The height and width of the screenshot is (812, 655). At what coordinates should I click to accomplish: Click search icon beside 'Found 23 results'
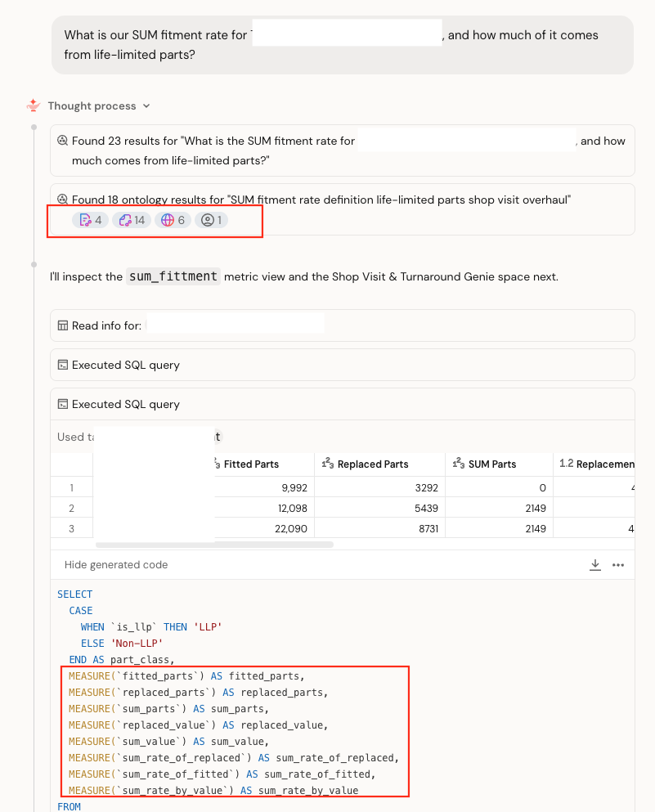(63, 141)
